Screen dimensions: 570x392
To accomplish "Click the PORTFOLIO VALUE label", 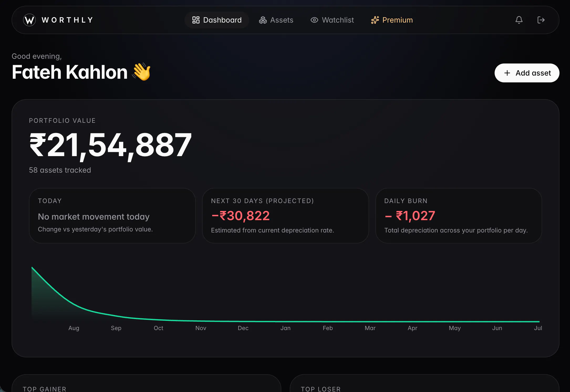I will coord(62,120).
